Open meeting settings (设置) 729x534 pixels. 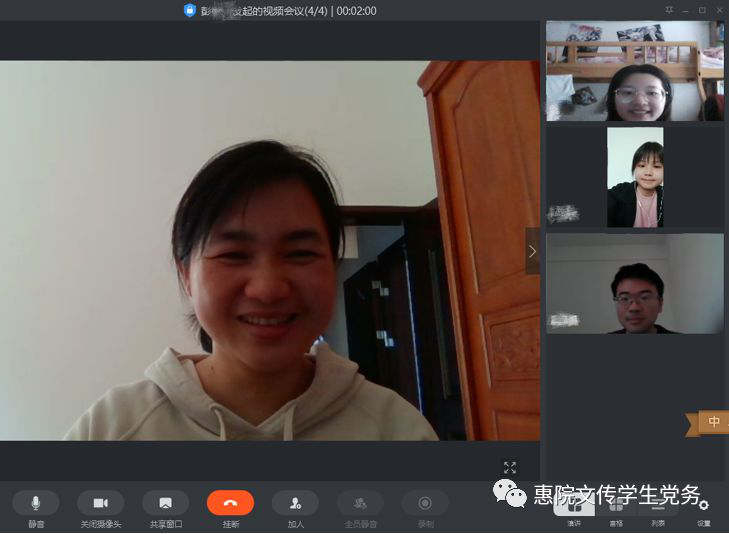(x=704, y=508)
